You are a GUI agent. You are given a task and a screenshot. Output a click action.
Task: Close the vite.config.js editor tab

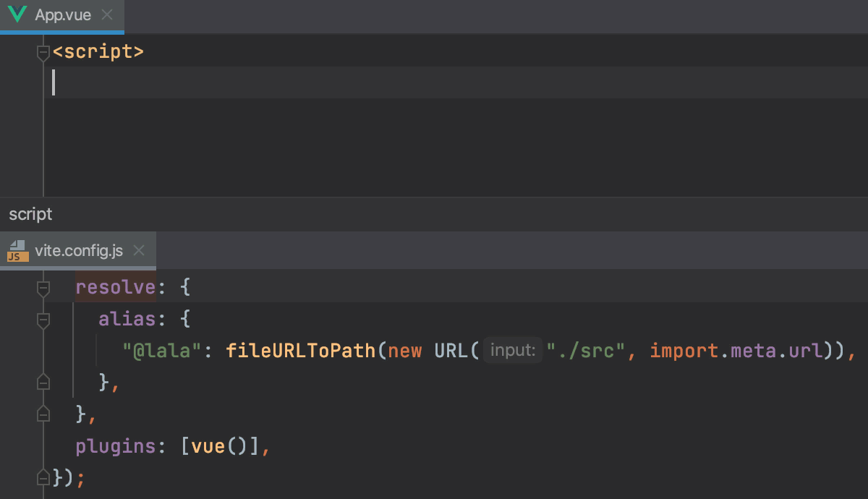pos(139,251)
